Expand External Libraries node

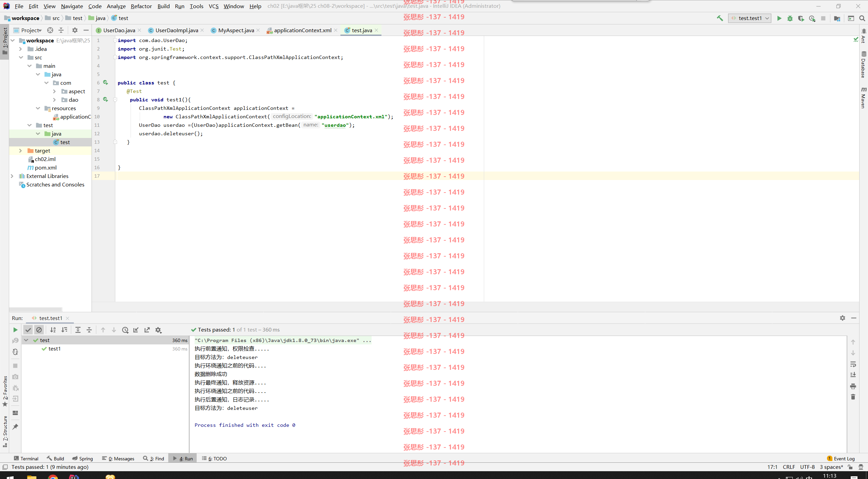(x=12, y=176)
